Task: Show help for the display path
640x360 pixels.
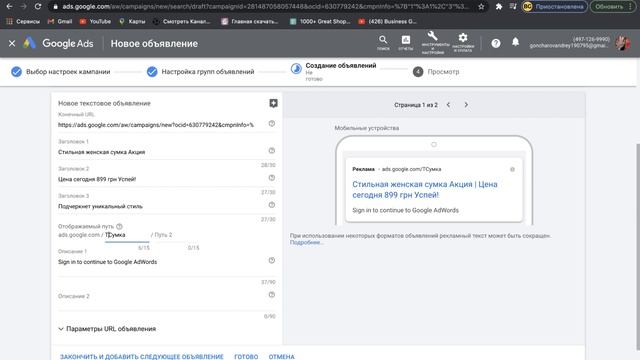Action: pos(119,226)
